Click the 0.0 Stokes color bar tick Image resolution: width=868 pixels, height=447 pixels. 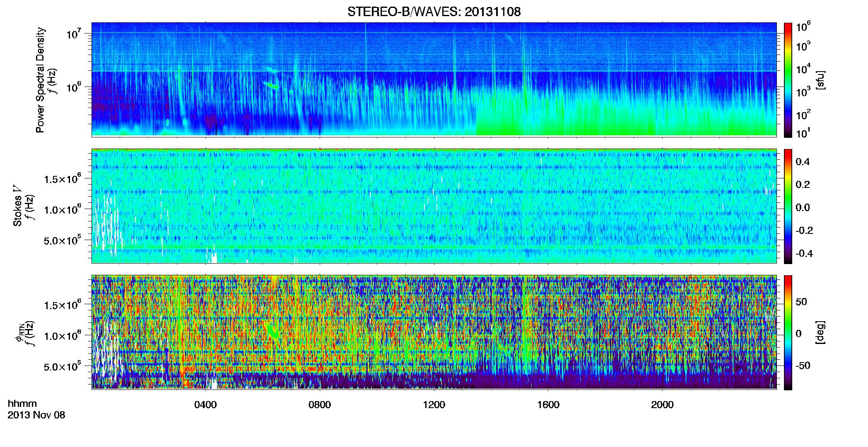point(803,208)
